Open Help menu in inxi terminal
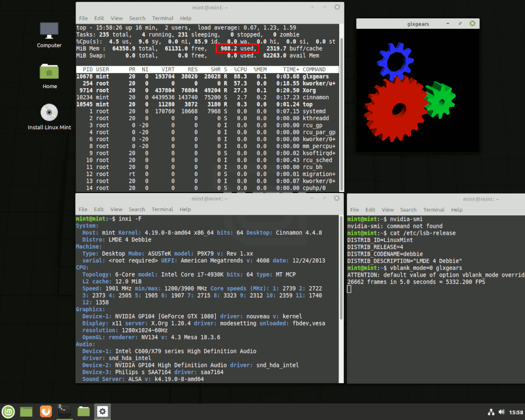525x420 pixels. (185, 209)
